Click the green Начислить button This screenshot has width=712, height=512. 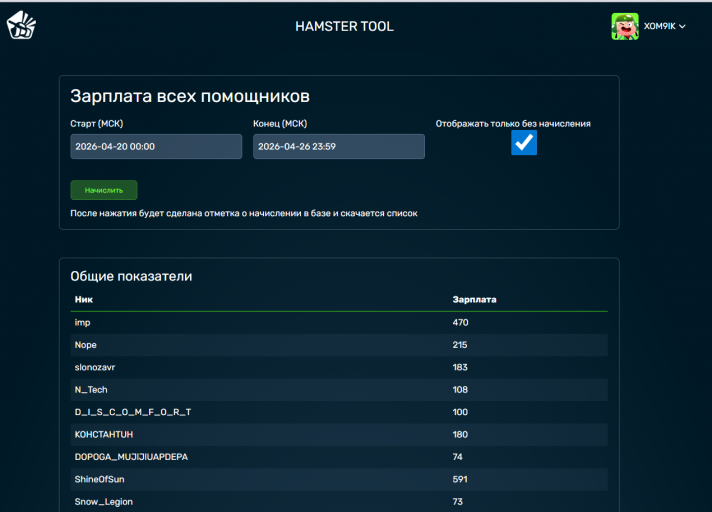pyautogui.click(x=104, y=190)
